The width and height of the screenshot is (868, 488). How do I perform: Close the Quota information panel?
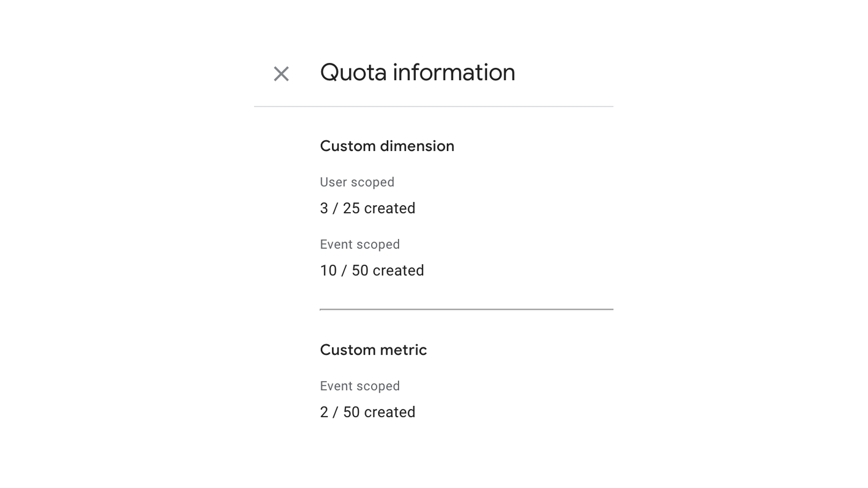point(281,74)
